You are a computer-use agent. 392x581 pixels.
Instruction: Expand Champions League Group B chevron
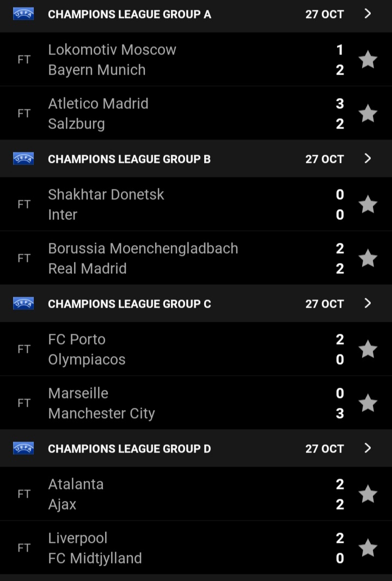point(367,158)
